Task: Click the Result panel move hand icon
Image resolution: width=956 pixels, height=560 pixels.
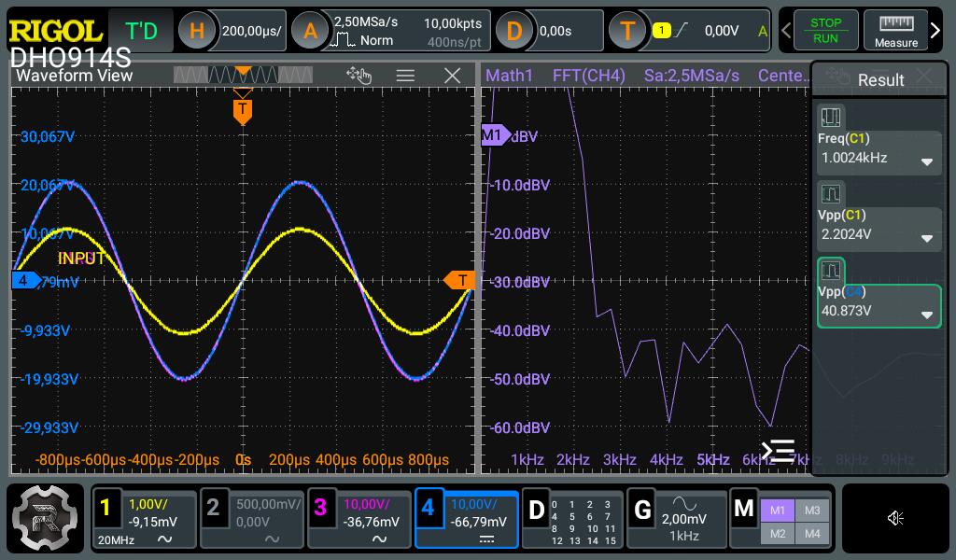Action: [x=838, y=77]
